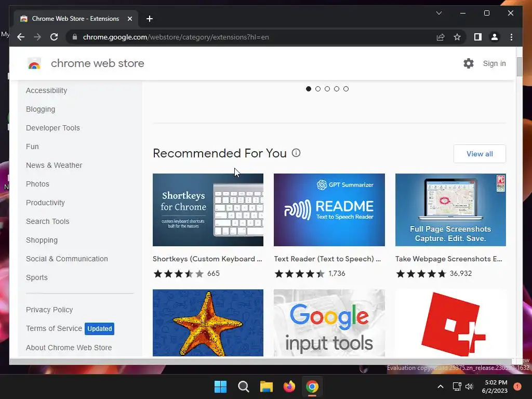
Task: Click Privacy Policy link
Action: coord(49,310)
